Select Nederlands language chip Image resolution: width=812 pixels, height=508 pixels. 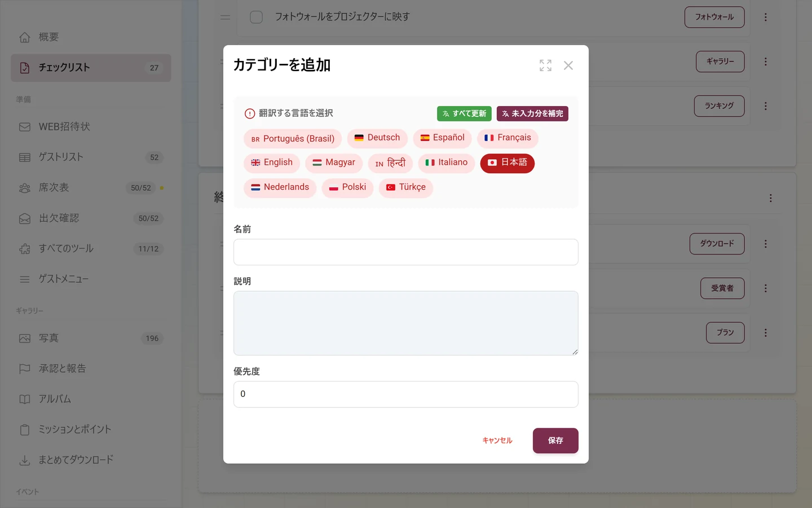click(280, 188)
